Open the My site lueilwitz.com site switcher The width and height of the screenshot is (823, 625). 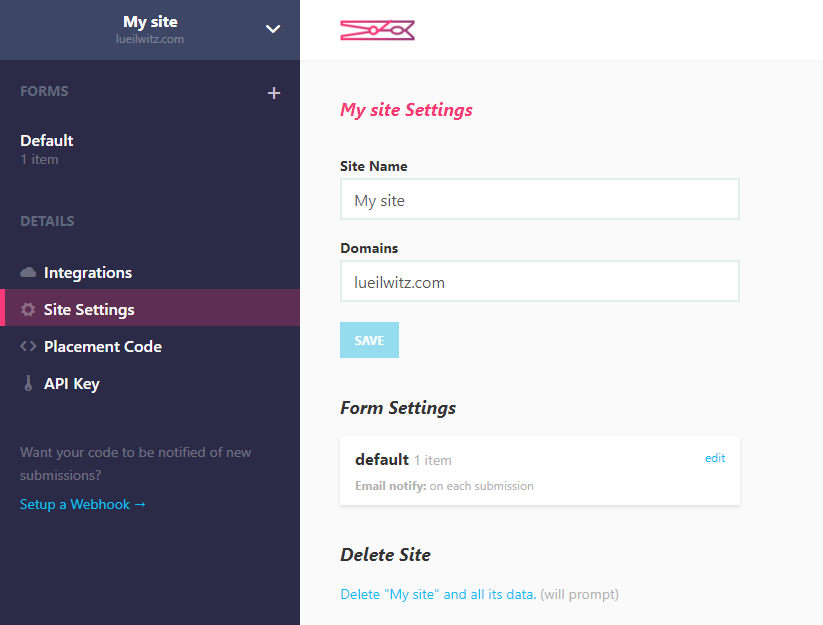(x=150, y=30)
